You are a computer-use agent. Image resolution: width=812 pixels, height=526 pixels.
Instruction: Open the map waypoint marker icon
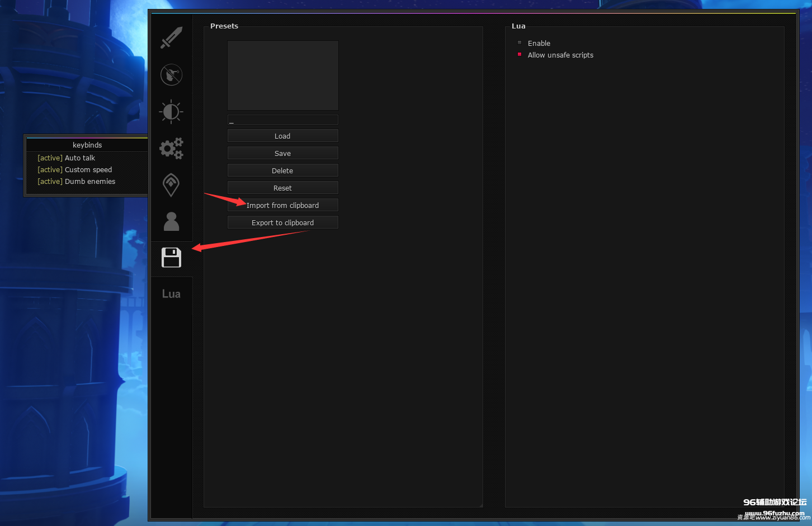171,185
